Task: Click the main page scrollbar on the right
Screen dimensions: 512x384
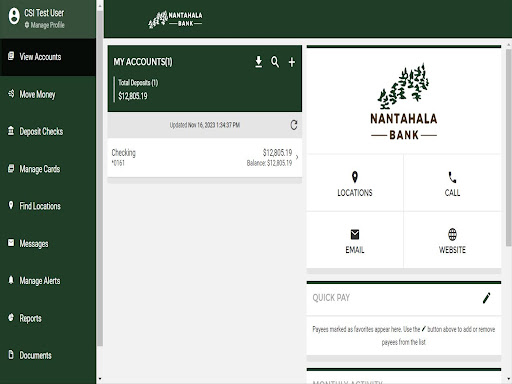Action: (x=509, y=148)
